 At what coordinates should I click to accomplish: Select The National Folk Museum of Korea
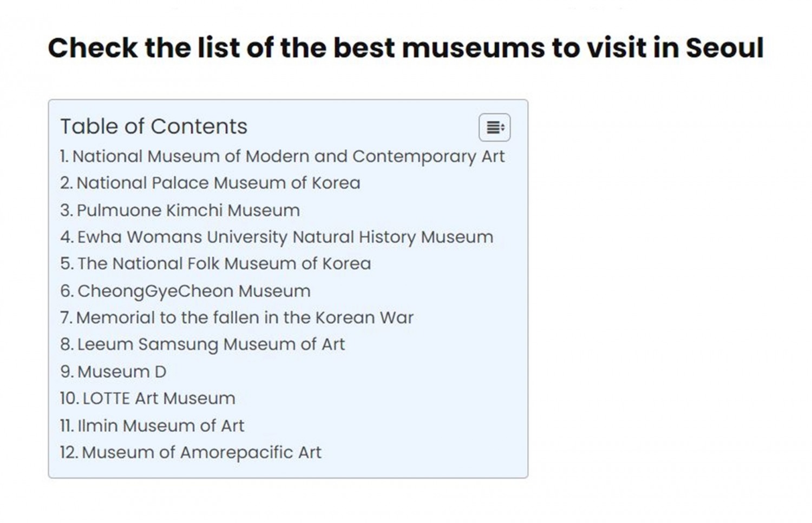[224, 264]
